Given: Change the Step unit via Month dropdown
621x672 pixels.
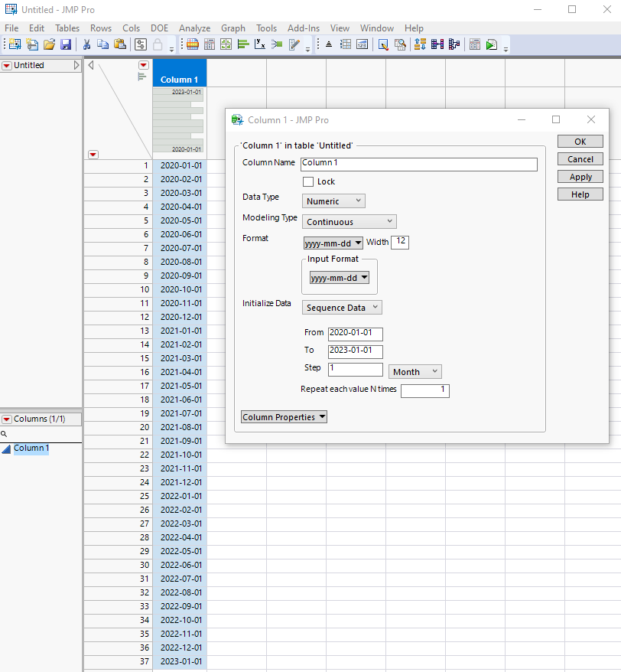Looking at the screenshot, I should click(415, 371).
